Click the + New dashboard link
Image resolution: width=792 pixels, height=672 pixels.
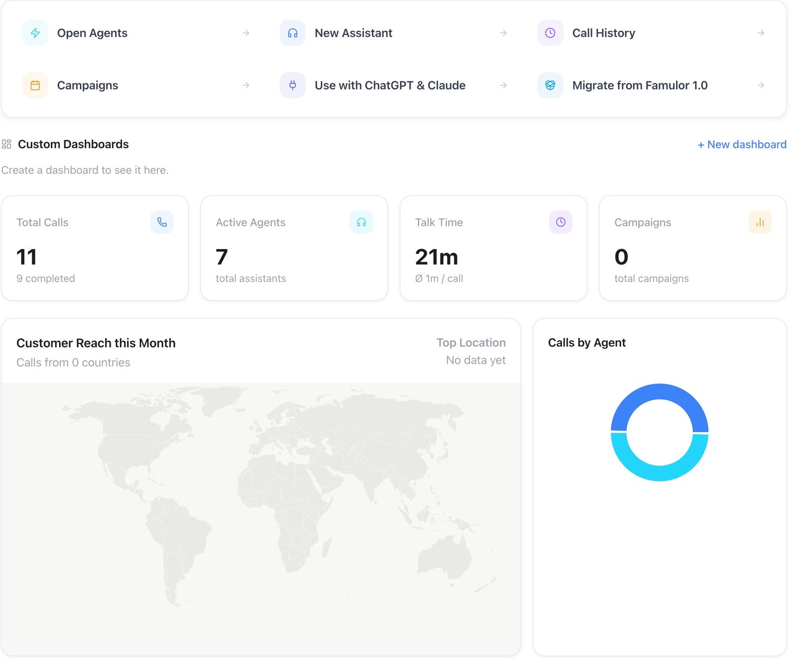pos(742,145)
